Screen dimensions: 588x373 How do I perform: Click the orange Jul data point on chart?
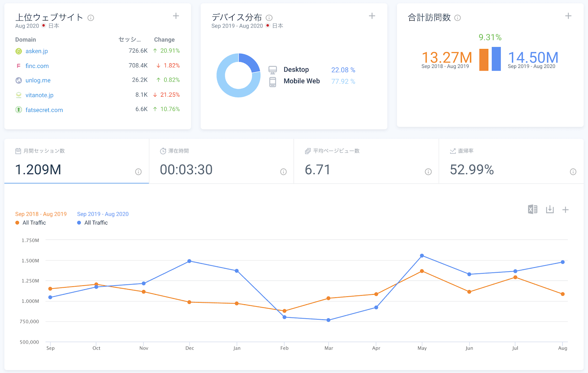pyautogui.click(x=515, y=277)
